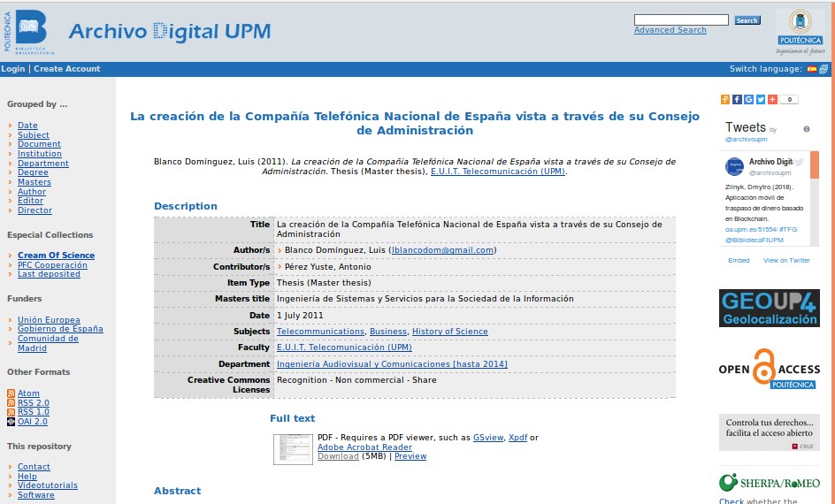Click the Tweets info icon
This screenshot has width=835, height=504.
pyautogui.click(x=806, y=129)
